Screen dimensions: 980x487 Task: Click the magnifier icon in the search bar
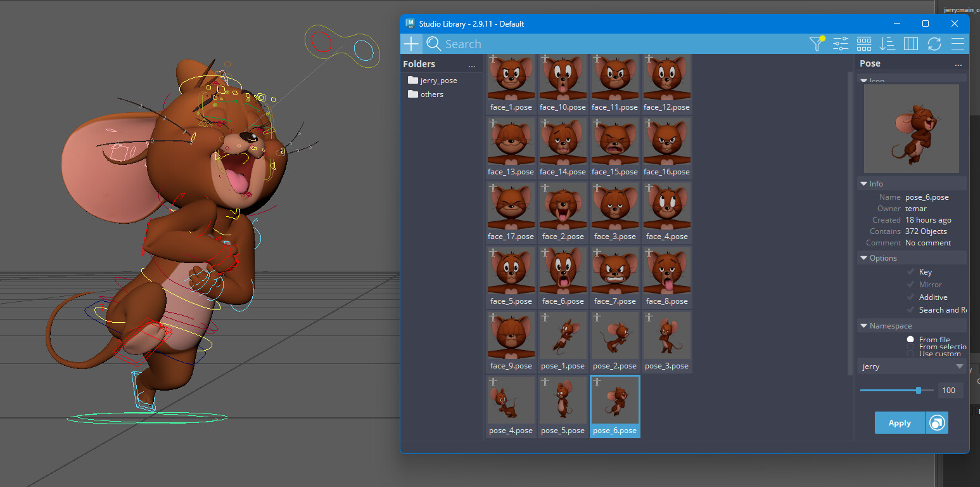(433, 43)
